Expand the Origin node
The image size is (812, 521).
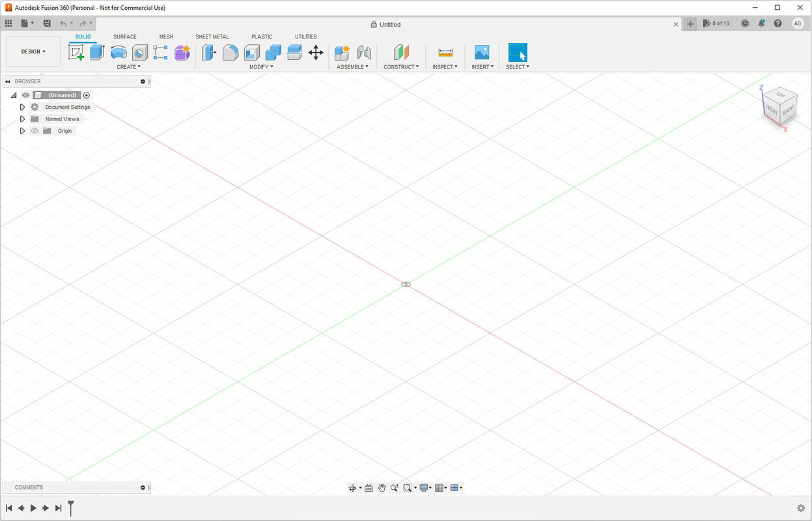click(22, 131)
